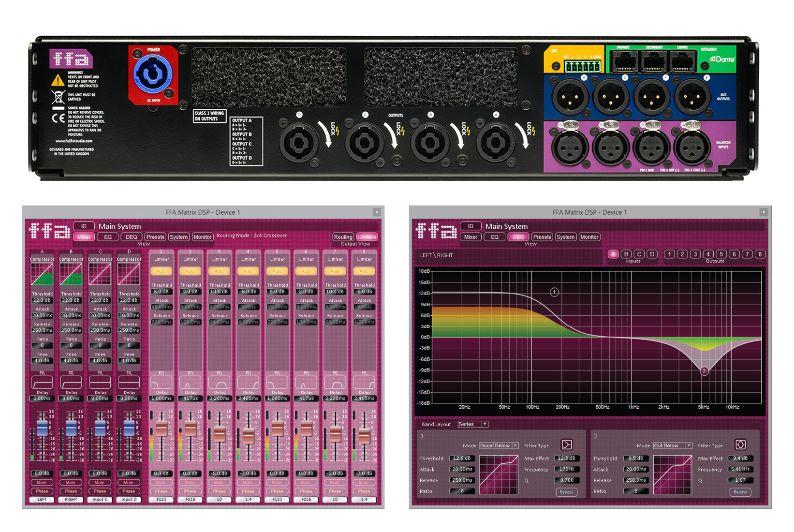Select output 5 in DEQ window
794x532 pixels.
tap(721, 254)
